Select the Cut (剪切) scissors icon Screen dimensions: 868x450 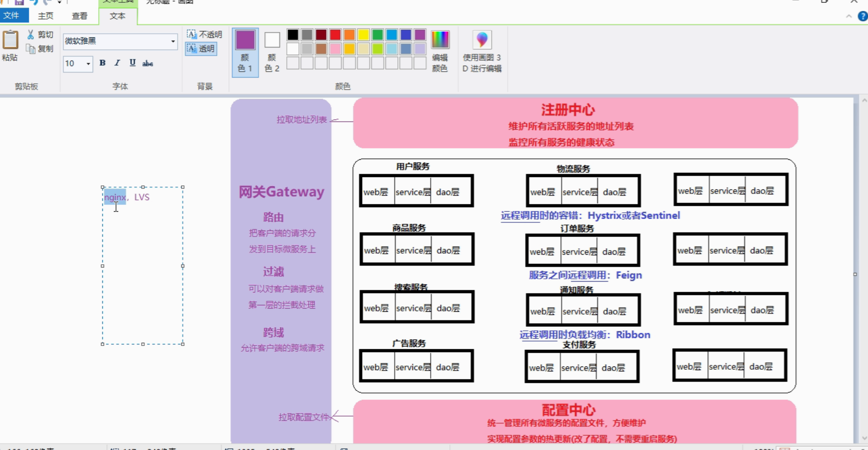click(x=30, y=34)
